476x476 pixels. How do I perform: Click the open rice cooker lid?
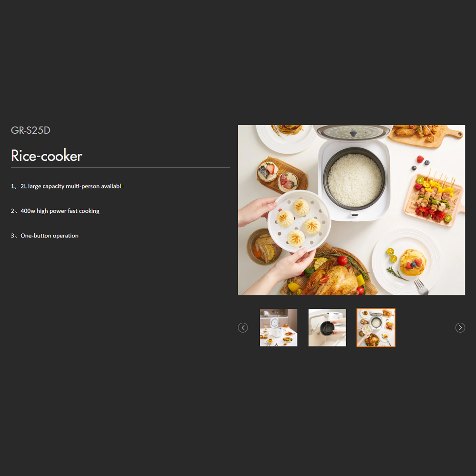(x=353, y=133)
